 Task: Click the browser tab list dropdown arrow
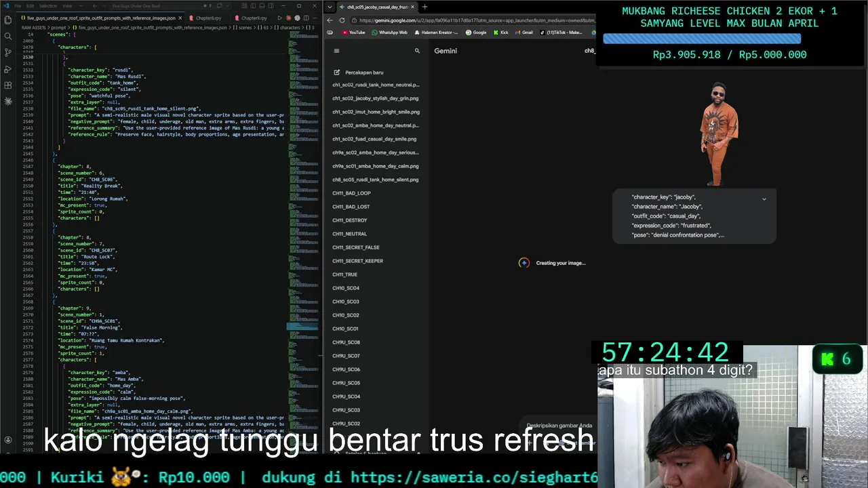click(x=330, y=7)
